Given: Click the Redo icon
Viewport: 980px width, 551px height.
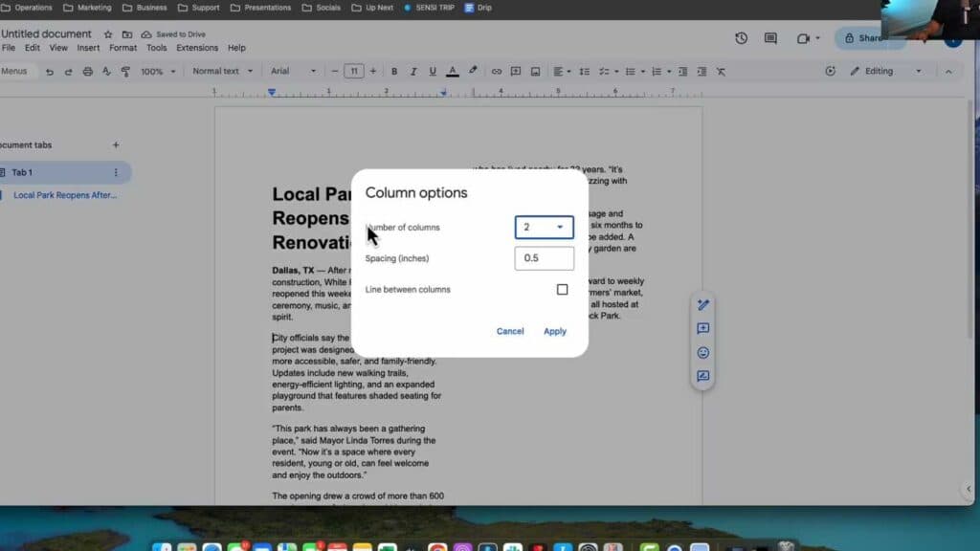Looking at the screenshot, I should point(68,71).
